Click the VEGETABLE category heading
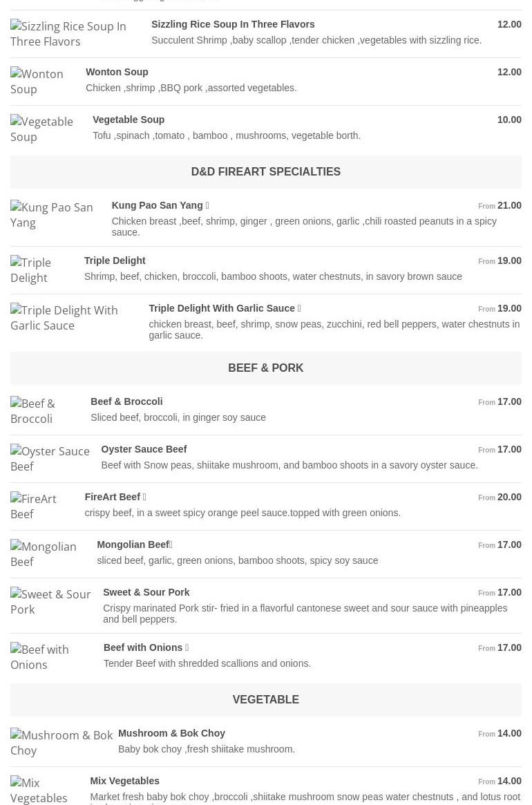Screen dimensions: 532x805 click(x=265, y=699)
